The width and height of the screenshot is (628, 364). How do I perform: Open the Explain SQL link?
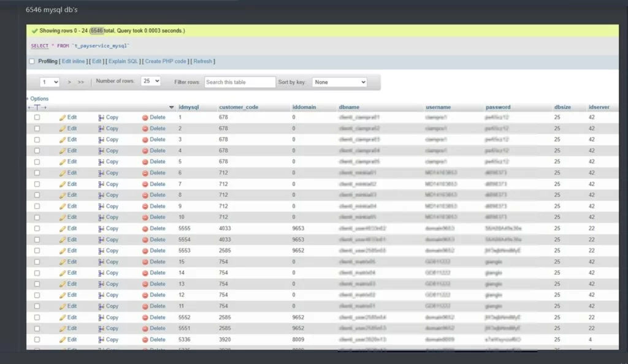tap(122, 61)
